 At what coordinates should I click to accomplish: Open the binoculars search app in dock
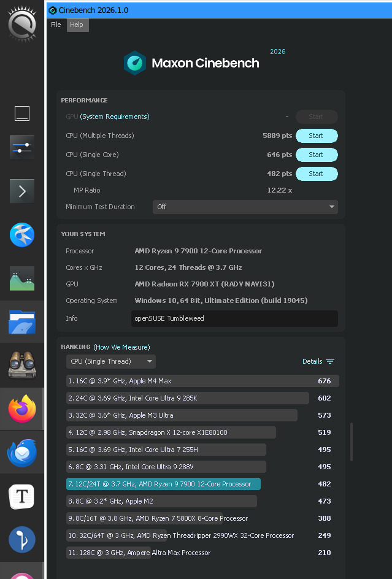[22, 365]
